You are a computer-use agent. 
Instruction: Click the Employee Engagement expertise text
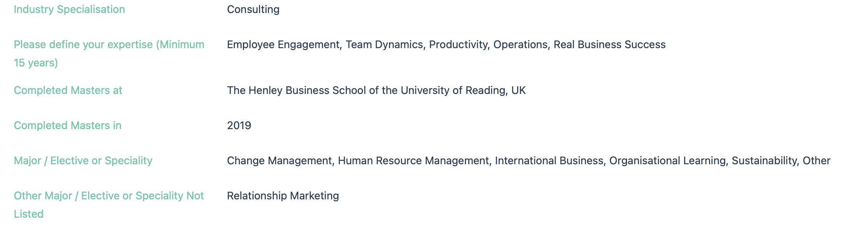tap(283, 45)
